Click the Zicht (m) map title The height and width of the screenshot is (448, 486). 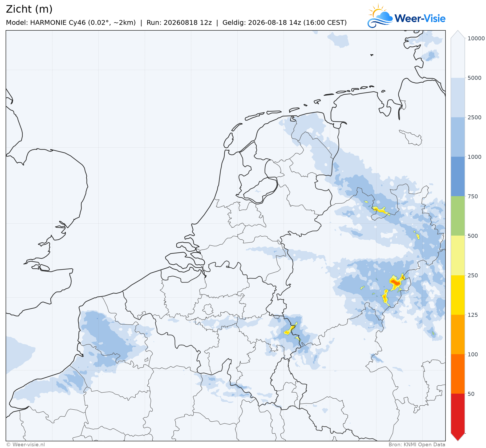tap(29, 9)
